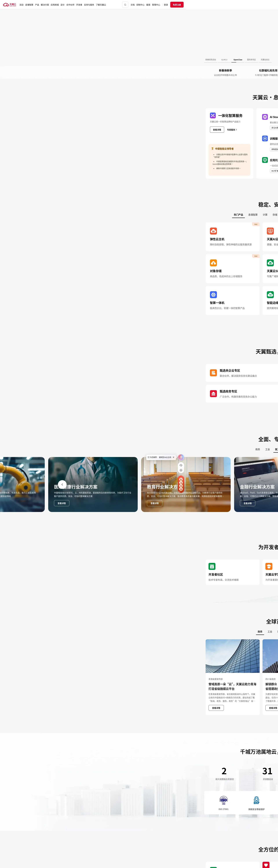Click the smiley feedback icon
Screen dimensions: 278x868
tap(181, 470)
